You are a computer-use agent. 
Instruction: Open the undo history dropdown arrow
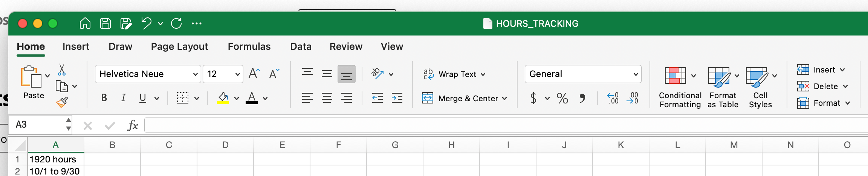tap(160, 23)
